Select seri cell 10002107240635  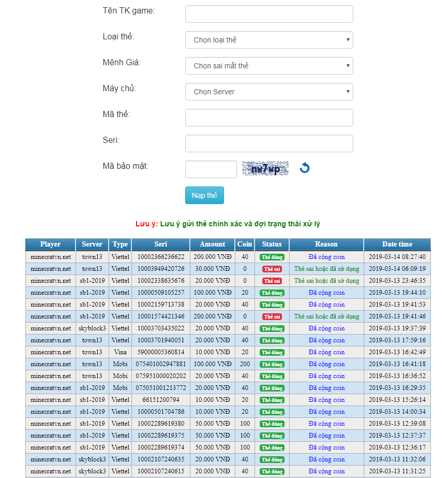161,459
